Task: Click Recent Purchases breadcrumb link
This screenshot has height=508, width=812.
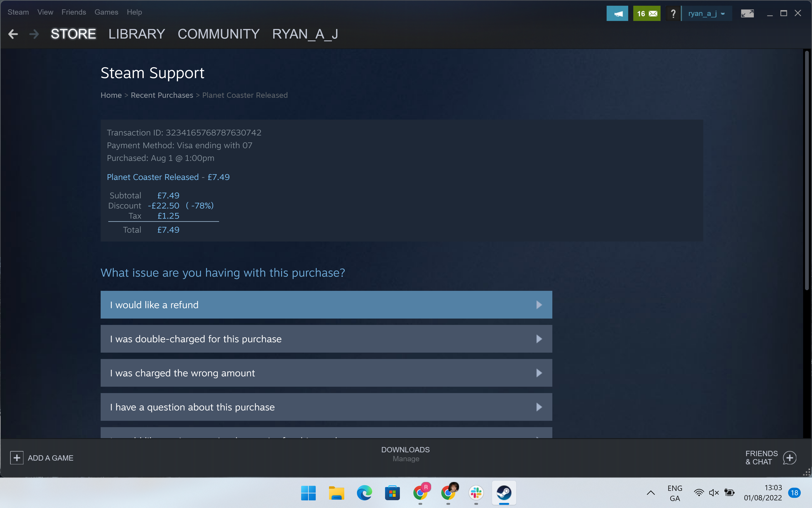Action: (162, 95)
